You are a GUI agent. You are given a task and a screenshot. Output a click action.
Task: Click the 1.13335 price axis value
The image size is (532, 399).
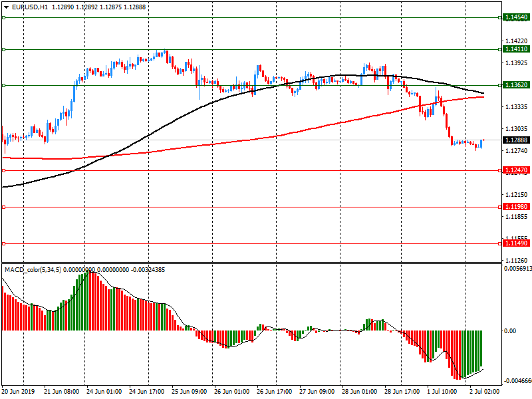pos(517,107)
